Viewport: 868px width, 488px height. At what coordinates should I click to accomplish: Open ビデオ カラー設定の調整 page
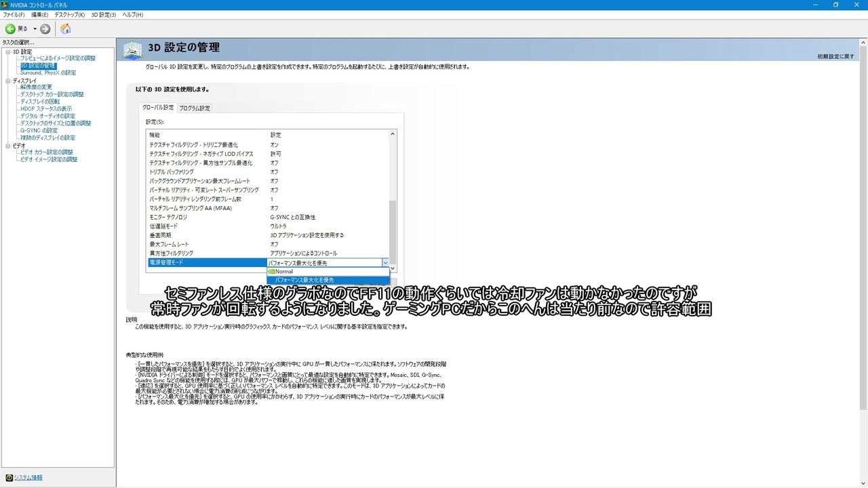click(47, 152)
